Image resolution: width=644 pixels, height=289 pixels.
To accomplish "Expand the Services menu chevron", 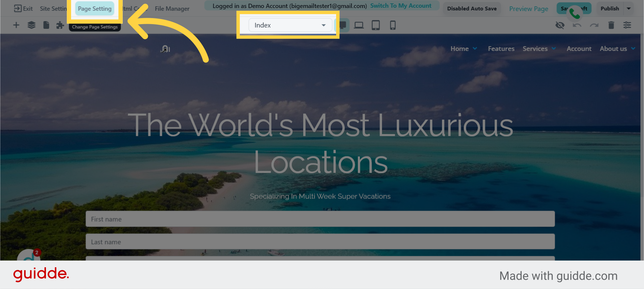I will [x=554, y=49].
